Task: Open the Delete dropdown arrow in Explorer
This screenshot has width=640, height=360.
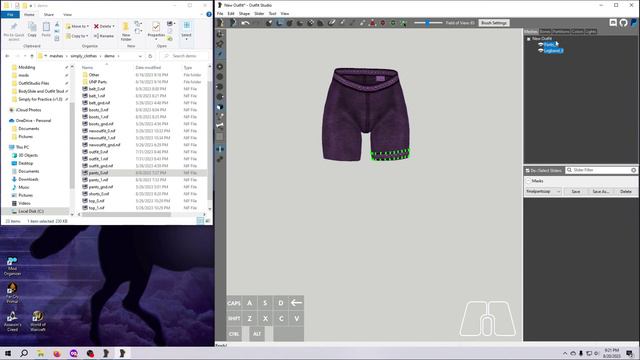Action: point(113,26)
